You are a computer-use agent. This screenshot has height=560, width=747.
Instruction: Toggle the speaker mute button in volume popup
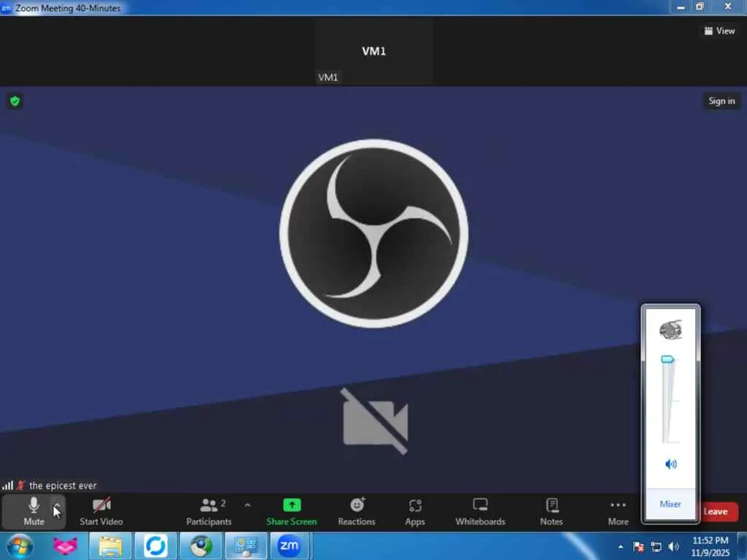[670, 464]
